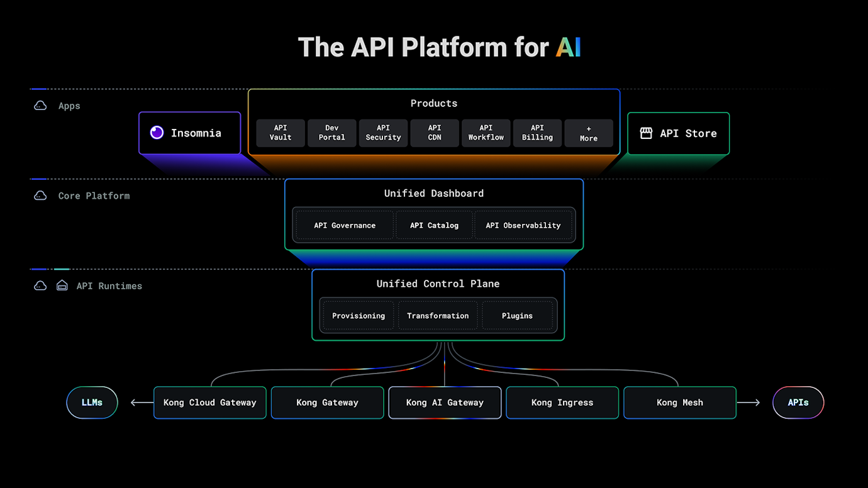
Task: Click the API Security product chip
Action: pos(383,133)
